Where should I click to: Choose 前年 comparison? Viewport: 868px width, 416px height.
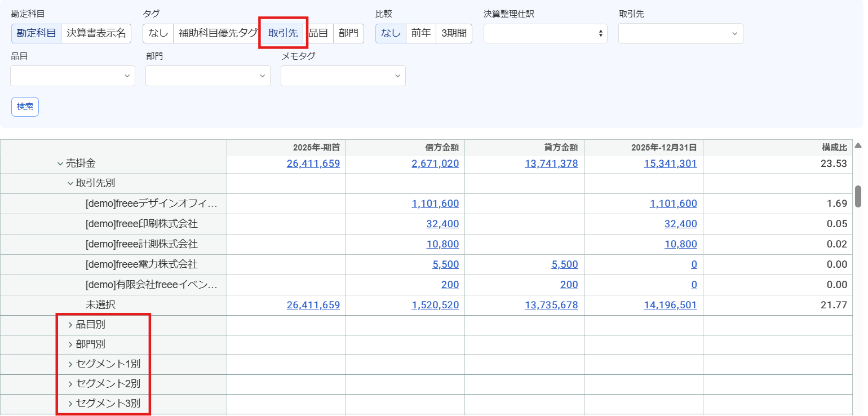(x=421, y=33)
